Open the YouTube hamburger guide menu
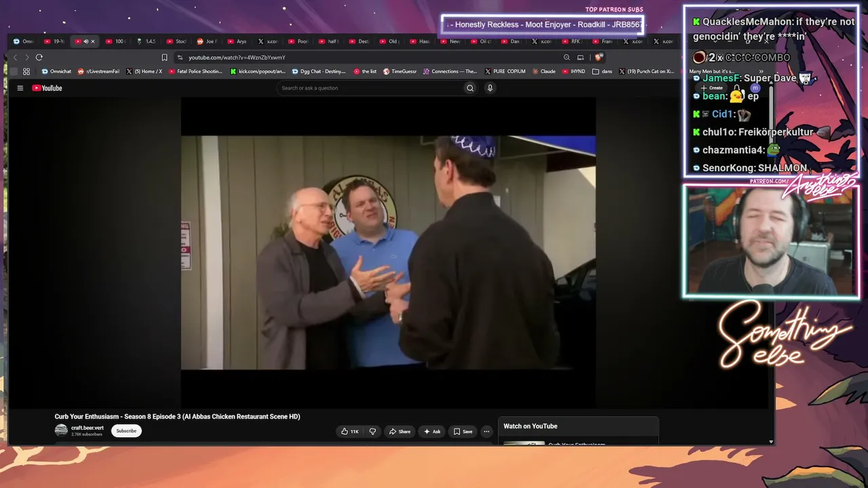Viewport: 868px width, 488px height. 20,88
